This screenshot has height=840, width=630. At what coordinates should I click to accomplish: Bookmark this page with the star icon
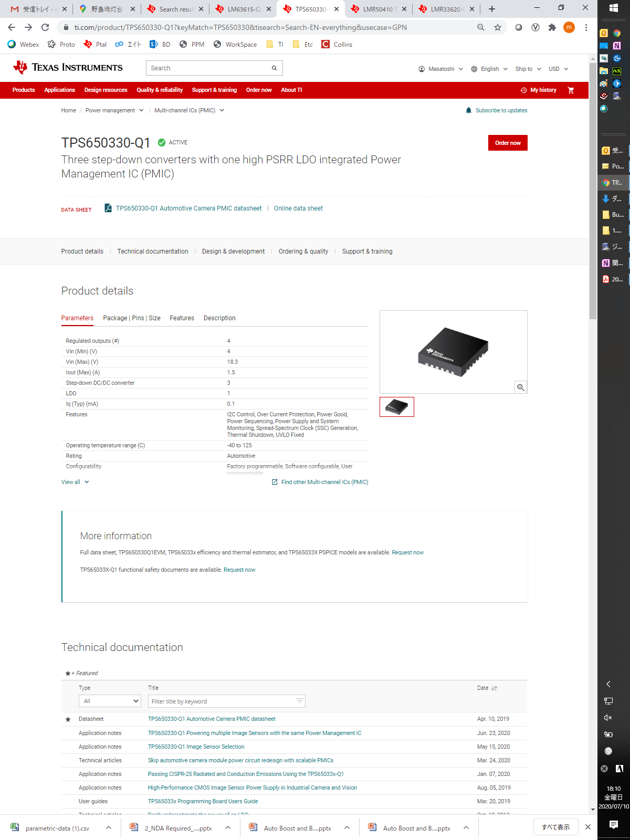pyautogui.click(x=498, y=27)
